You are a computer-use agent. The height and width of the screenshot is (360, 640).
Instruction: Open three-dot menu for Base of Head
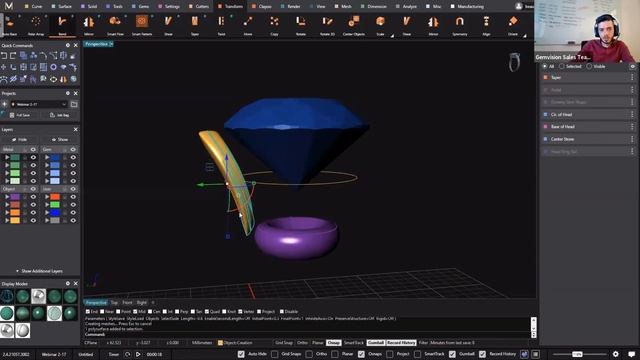(632, 127)
